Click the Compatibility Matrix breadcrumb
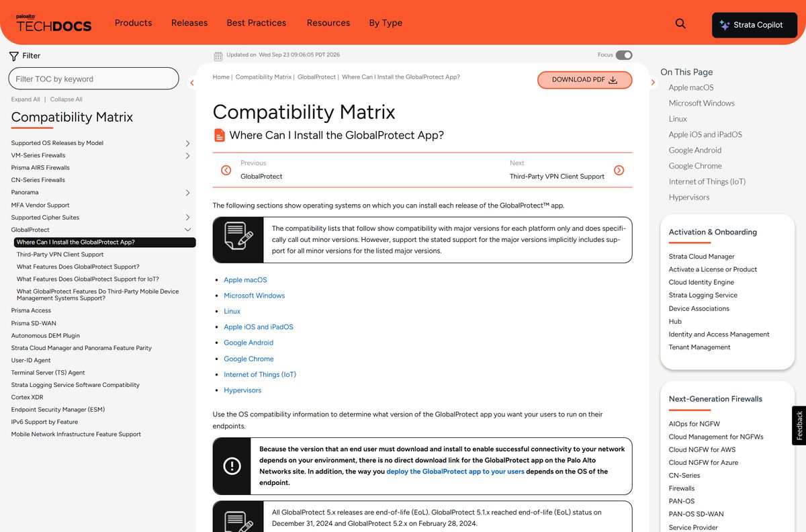Screen dimensions: 806x532 (263, 77)
